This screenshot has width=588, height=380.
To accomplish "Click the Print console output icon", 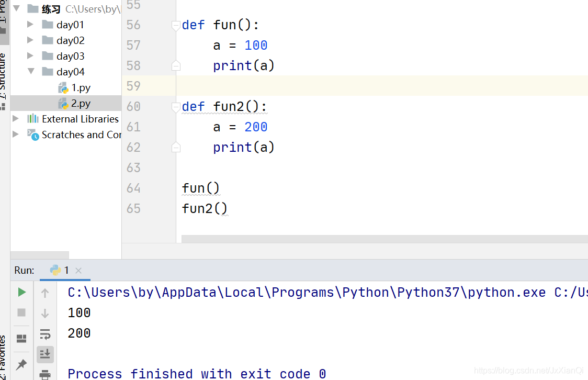I will (x=45, y=374).
